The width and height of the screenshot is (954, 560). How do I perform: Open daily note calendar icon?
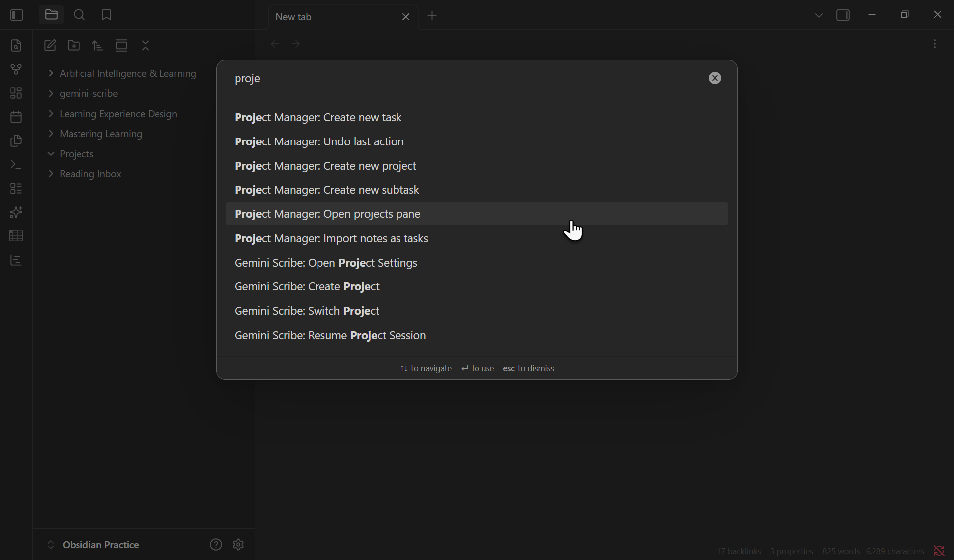(x=16, y=117)
